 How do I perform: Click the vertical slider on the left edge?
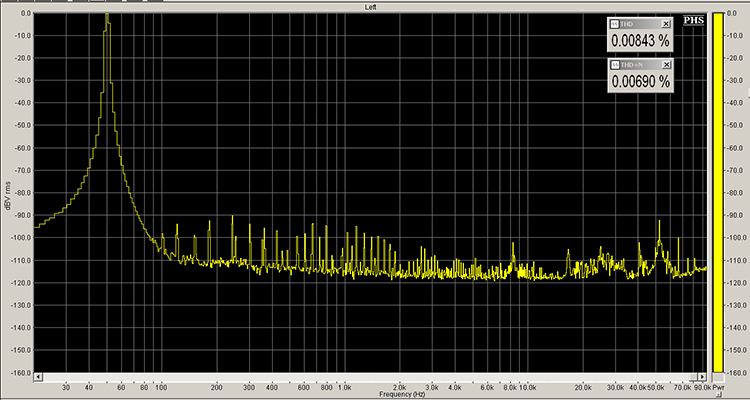pyautogui.click(x=4, y=200)
